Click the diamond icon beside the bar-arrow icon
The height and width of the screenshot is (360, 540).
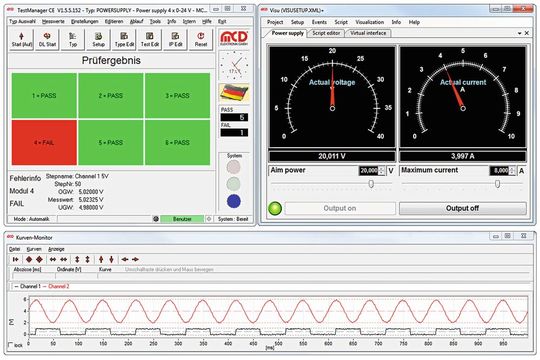point(29,259)
